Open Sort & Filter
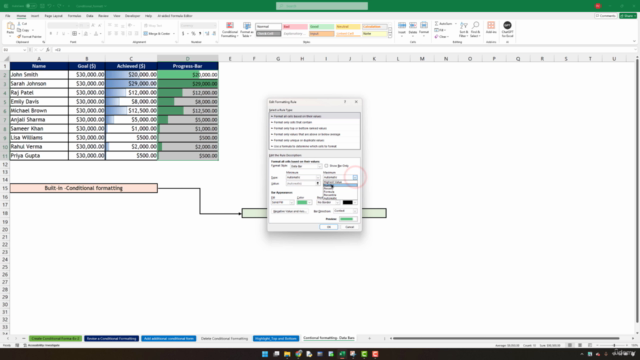 (x=464, y=30)
